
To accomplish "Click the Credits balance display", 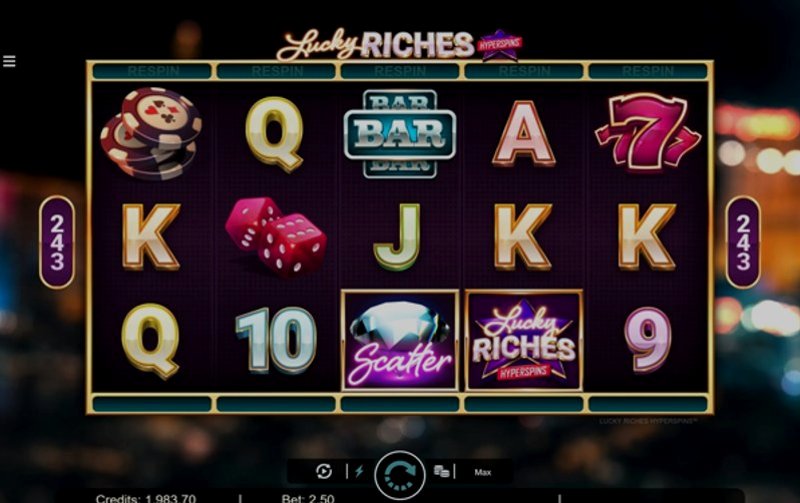I will point(146,498).
